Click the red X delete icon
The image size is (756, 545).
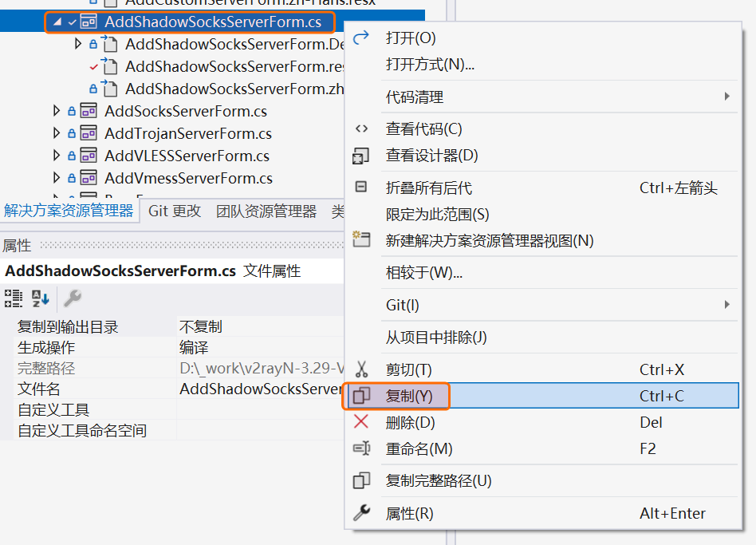[361, 422]
